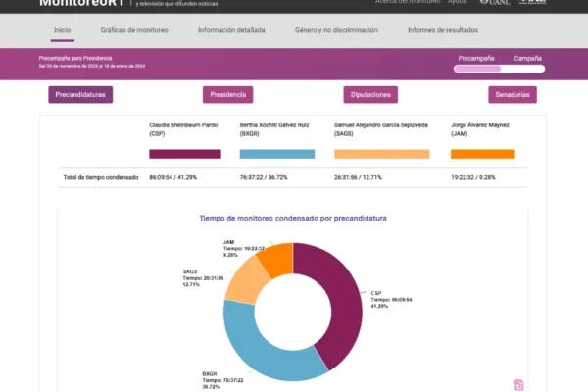The image size is (588, 392).
Task: Select Género y no discriminación tab
Action: [x=336, y=30]
